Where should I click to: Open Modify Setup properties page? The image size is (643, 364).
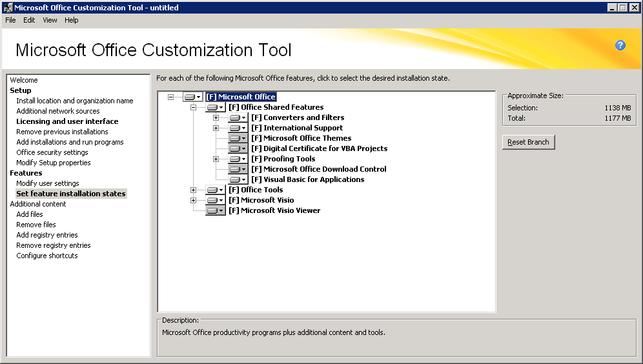coord(54,163)
